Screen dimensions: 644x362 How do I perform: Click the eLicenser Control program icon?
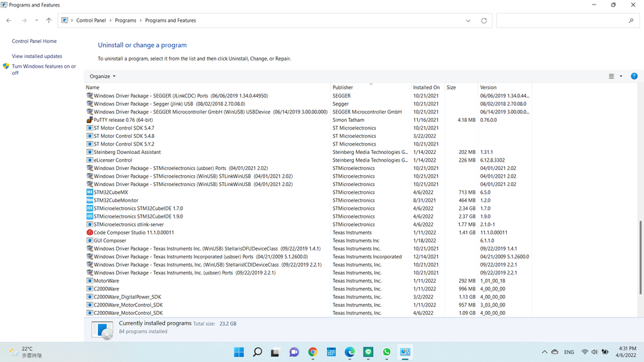click(90, 160)
